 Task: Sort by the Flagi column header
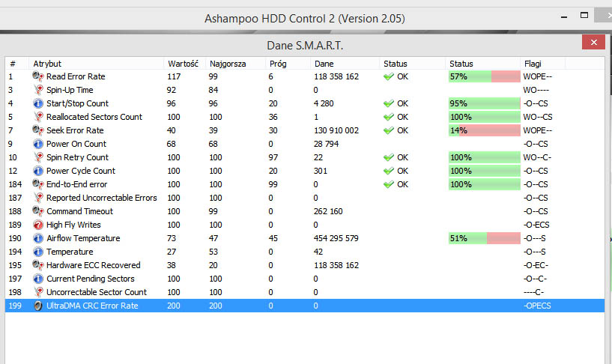542,64
